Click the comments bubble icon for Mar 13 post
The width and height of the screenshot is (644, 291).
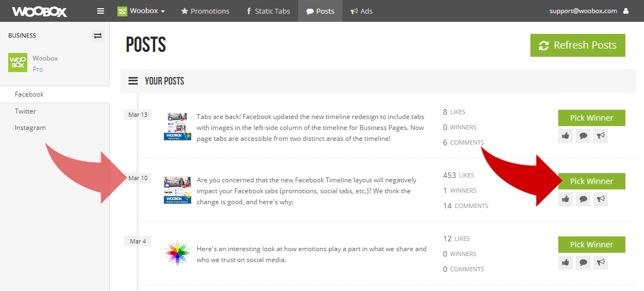[583, 136]
